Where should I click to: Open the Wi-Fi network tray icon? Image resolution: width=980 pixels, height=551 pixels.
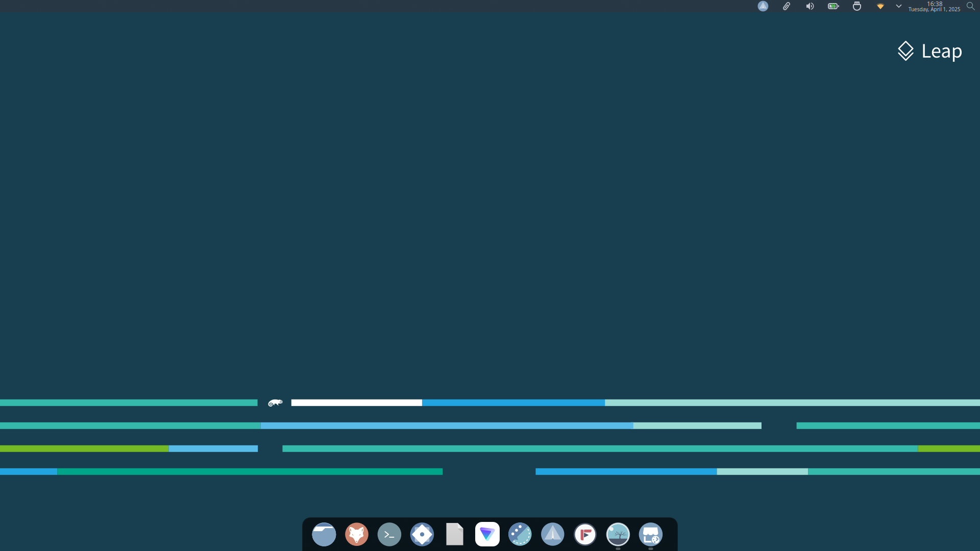pos(880,6)
